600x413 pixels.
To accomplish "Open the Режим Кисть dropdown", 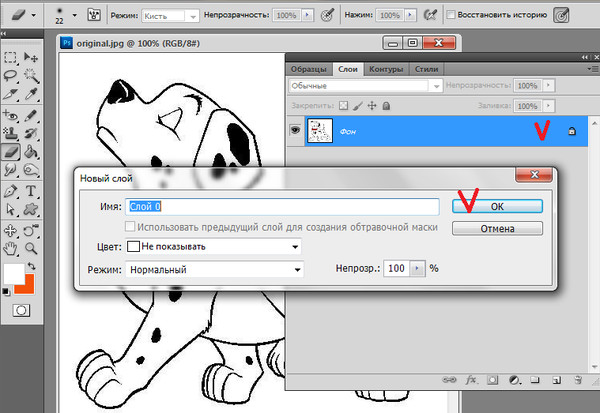I will click(170, 16).
